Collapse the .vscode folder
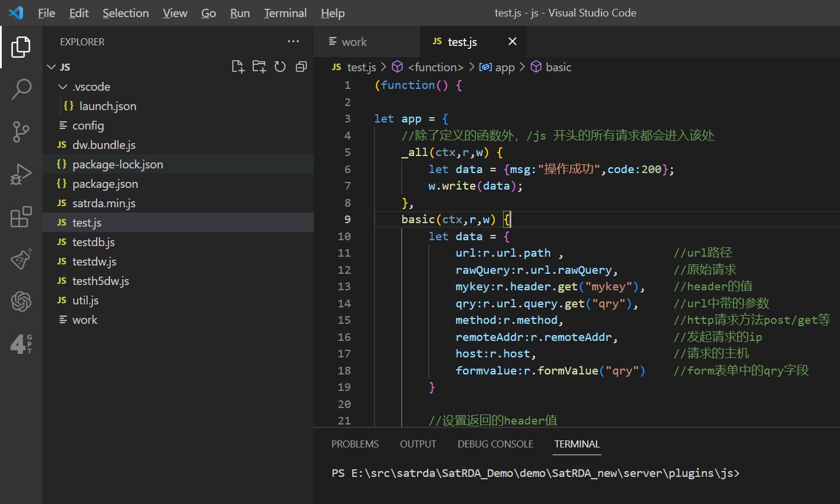This screenshot has height=504, width=840. tap(64, 87)
